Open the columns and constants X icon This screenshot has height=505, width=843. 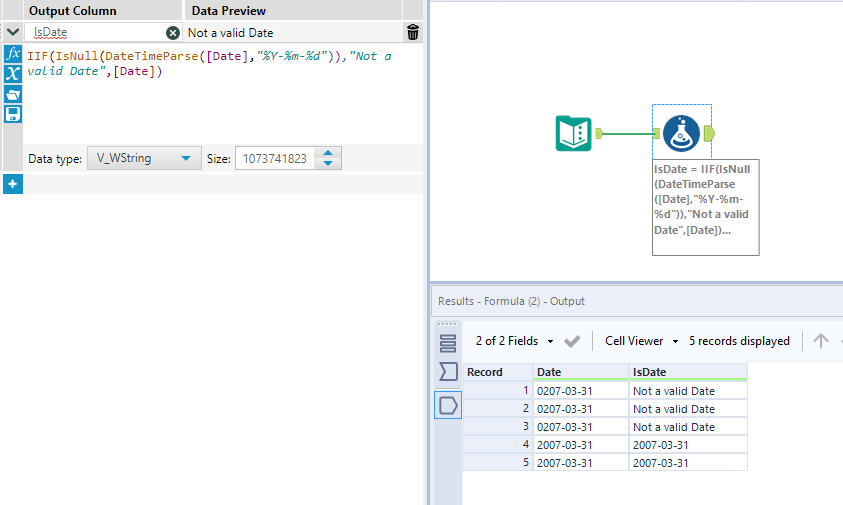pyautogui.click(x=13, y=74)
